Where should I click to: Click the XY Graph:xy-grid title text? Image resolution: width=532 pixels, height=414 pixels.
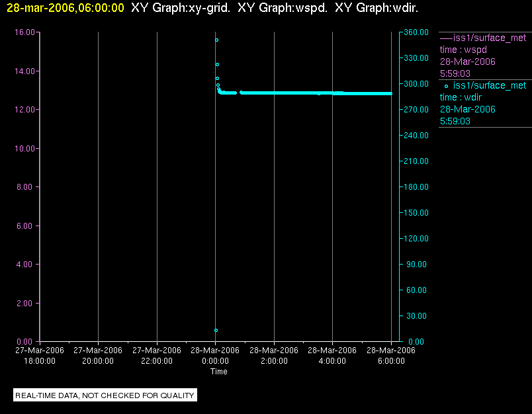tap(181, 8)
